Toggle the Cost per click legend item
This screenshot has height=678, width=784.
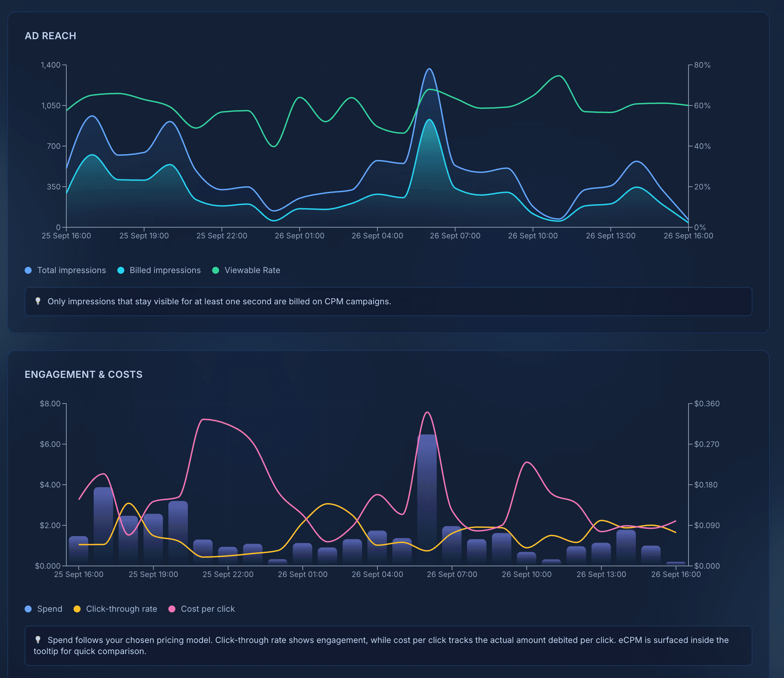(201, 609)
